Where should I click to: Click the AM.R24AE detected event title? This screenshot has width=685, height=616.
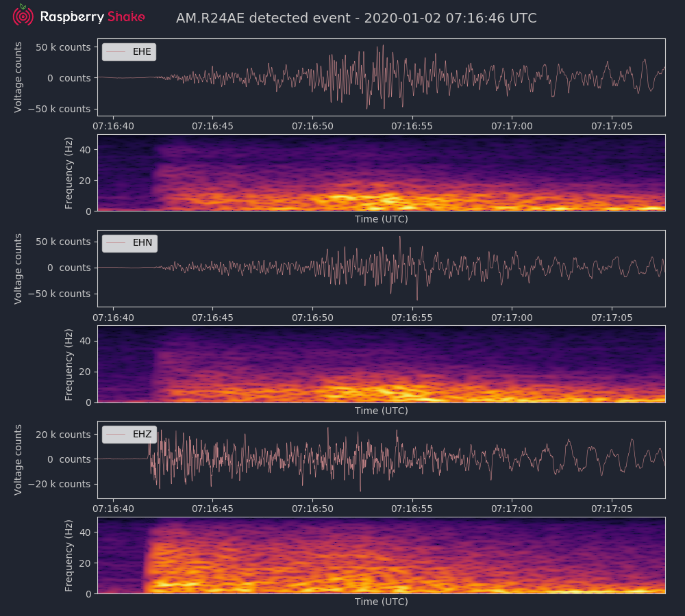[356, 18]
